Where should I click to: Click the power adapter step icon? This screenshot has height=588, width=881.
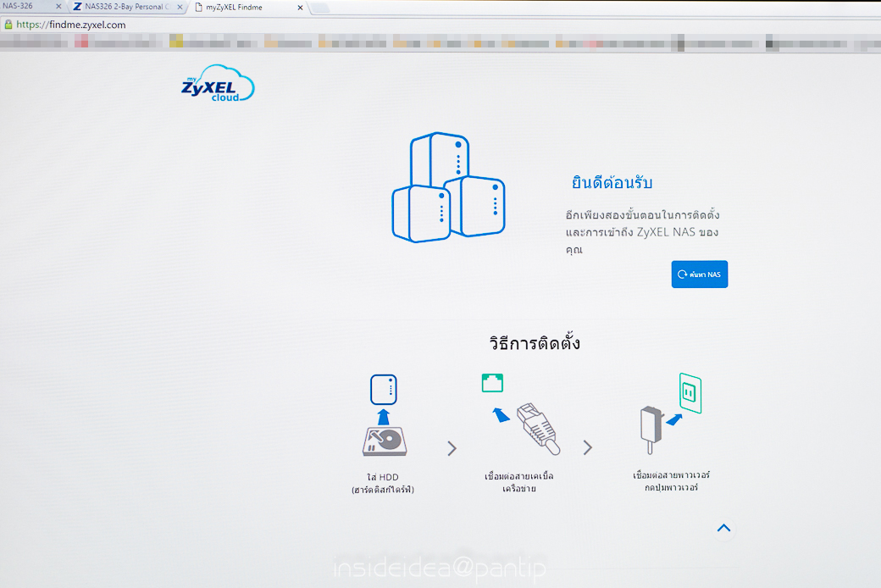click(x=671, y=413)
